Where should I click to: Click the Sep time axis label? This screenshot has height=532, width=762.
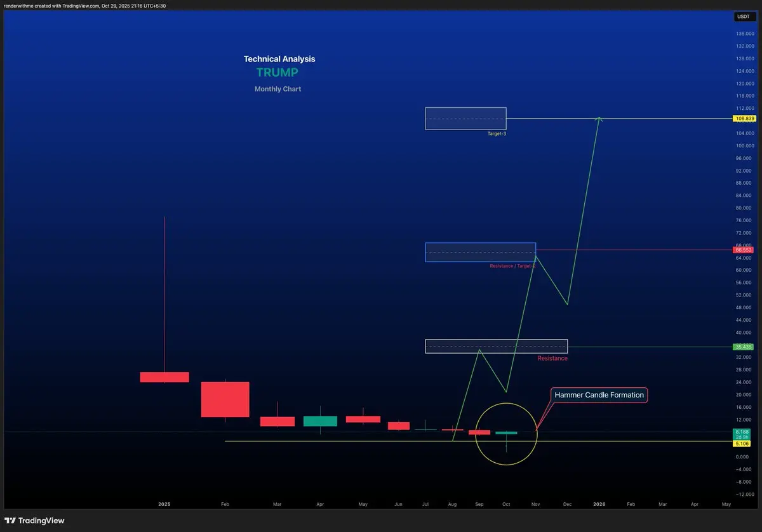tap(479, 504)
